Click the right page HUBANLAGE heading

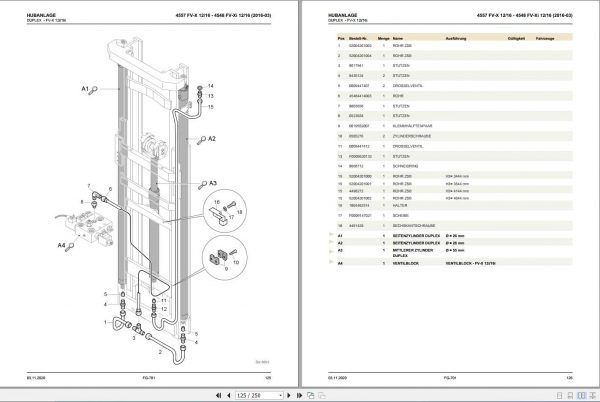click(342, 15)
